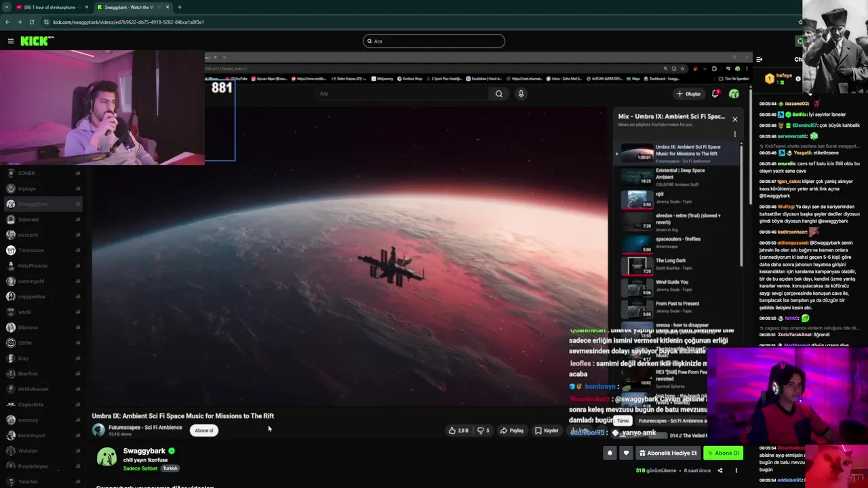This screenshot has width=868, height=488.
Task: Open Wulvion channel in sidebar
Action: point(42,451)
